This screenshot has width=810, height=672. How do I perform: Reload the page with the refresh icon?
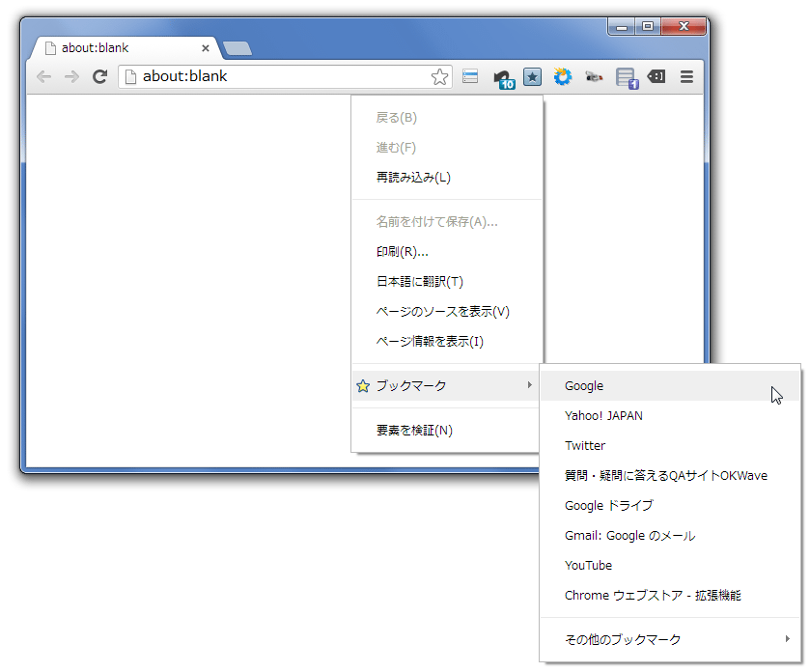[99, 77]
